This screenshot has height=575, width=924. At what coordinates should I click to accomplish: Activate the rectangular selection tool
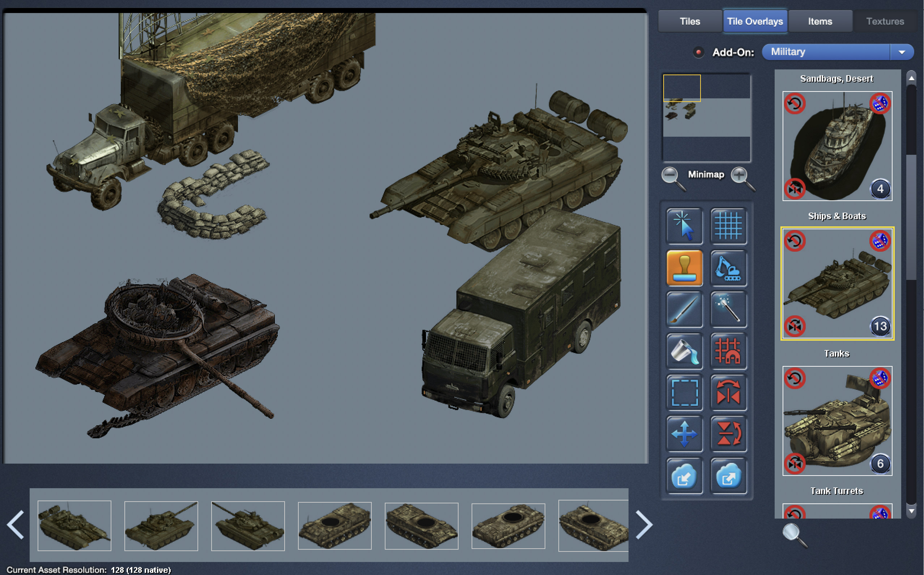point(684,393)
